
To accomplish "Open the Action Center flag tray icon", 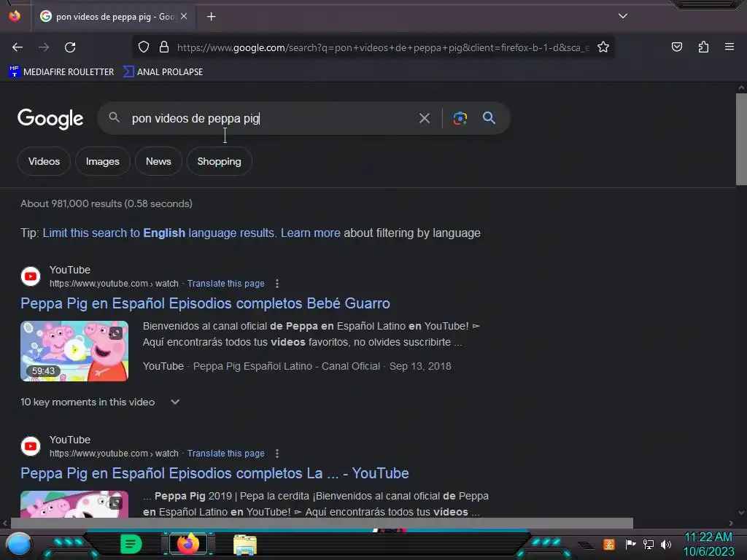I will coord(630,544).
